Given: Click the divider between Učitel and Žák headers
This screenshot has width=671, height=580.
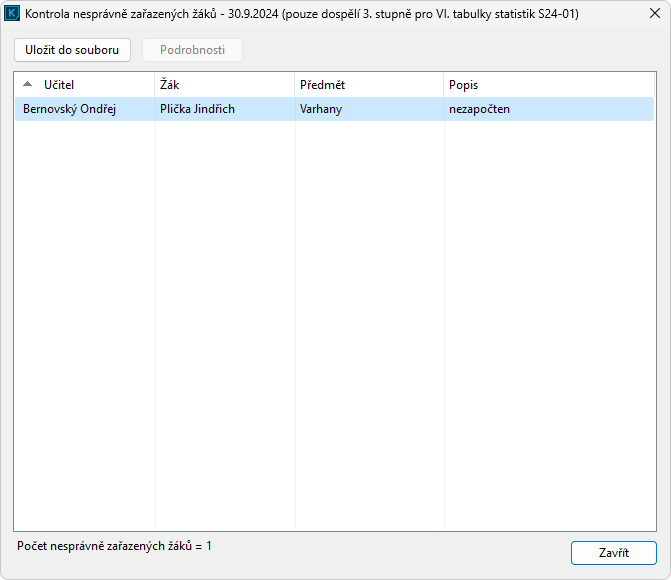Looking at the screenshot, I should [155, 85].
